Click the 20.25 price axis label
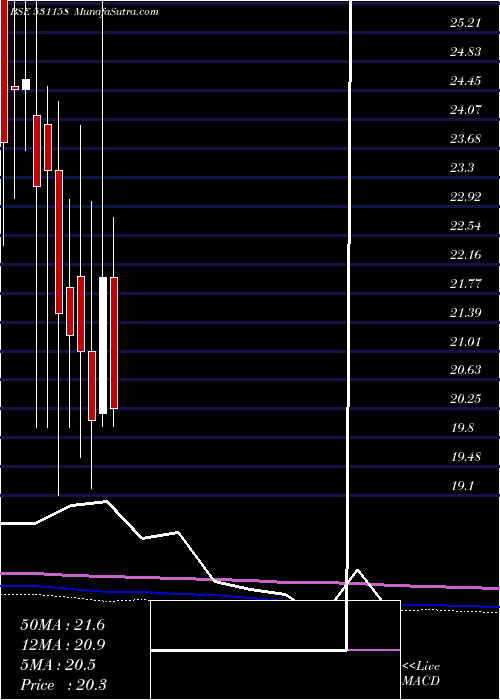 pyautogui.click(x=465, y=399)
